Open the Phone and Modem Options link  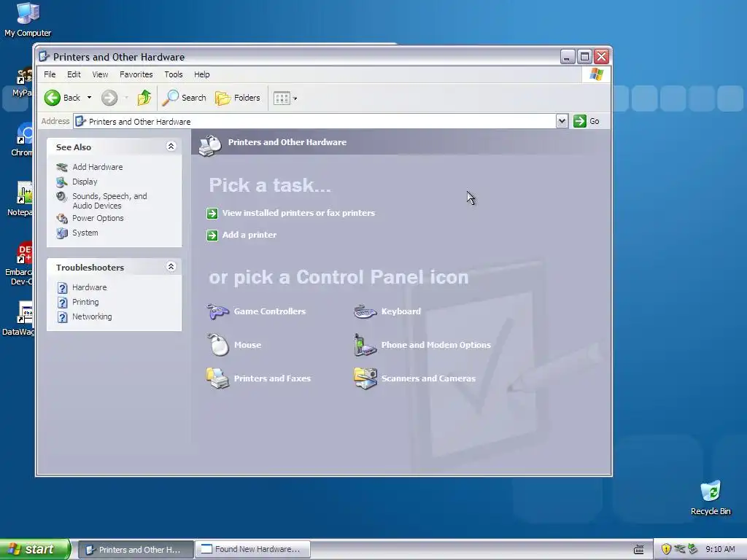[x=436, y=345]
